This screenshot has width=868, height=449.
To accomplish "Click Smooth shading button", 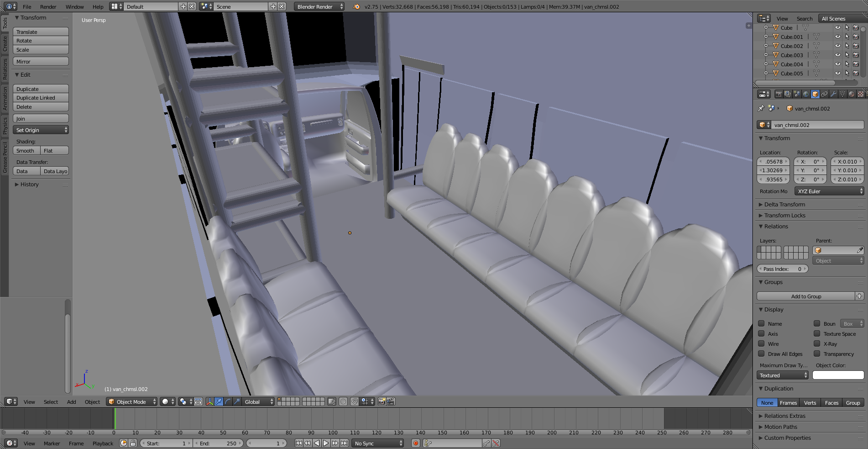I will (26, 150).
